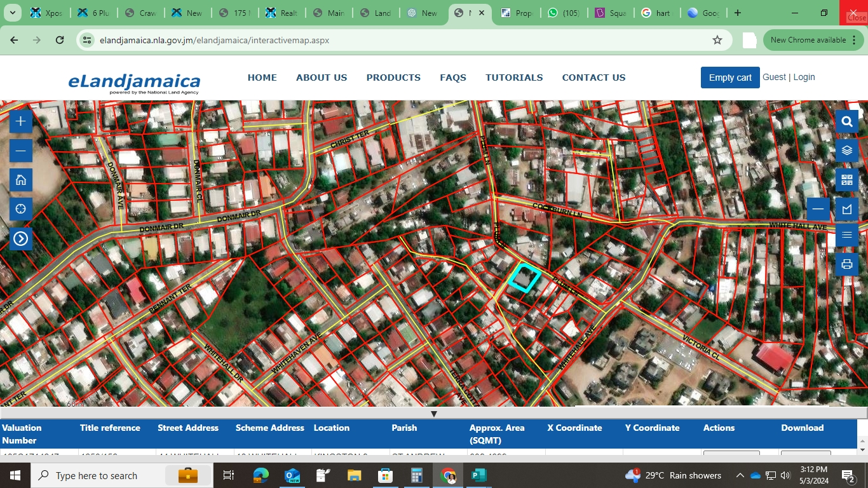Show hidden icons in the system tray

(x=740, y=475)
